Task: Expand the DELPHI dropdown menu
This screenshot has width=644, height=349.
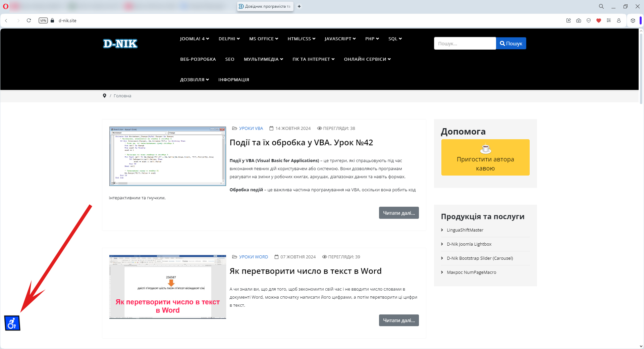Action: click(229, 39)
